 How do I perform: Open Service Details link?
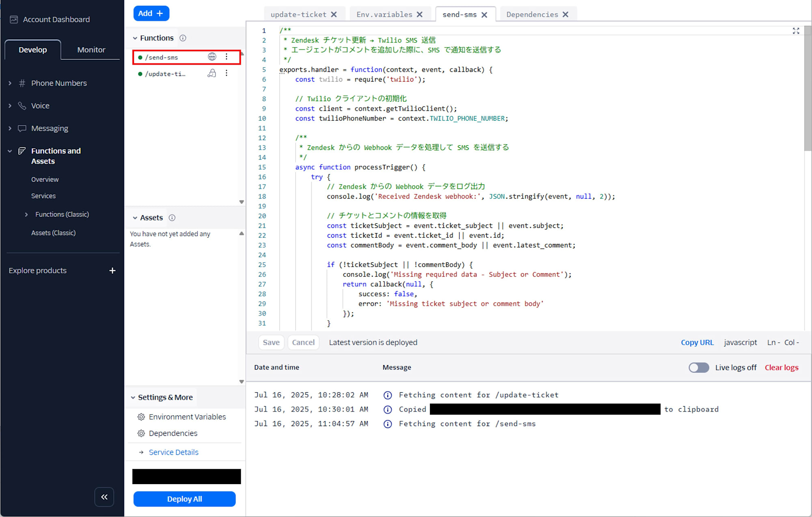173,452
